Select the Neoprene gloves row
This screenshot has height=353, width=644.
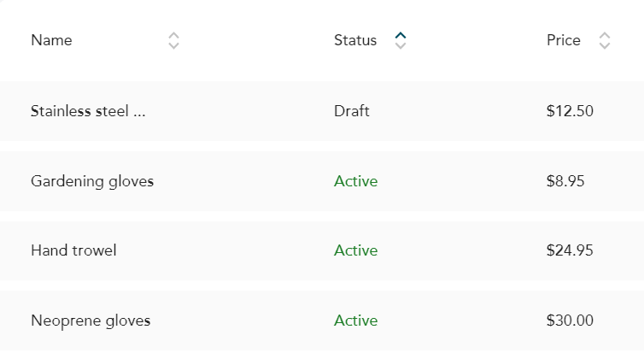[322, 321]
